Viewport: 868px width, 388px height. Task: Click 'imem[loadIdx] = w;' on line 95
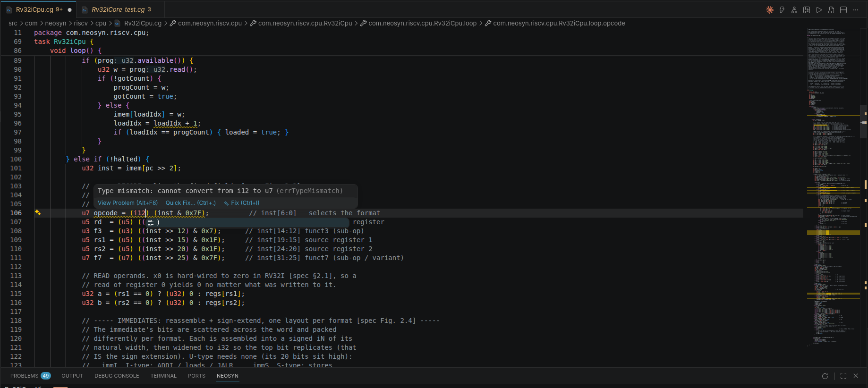(149, 114)
